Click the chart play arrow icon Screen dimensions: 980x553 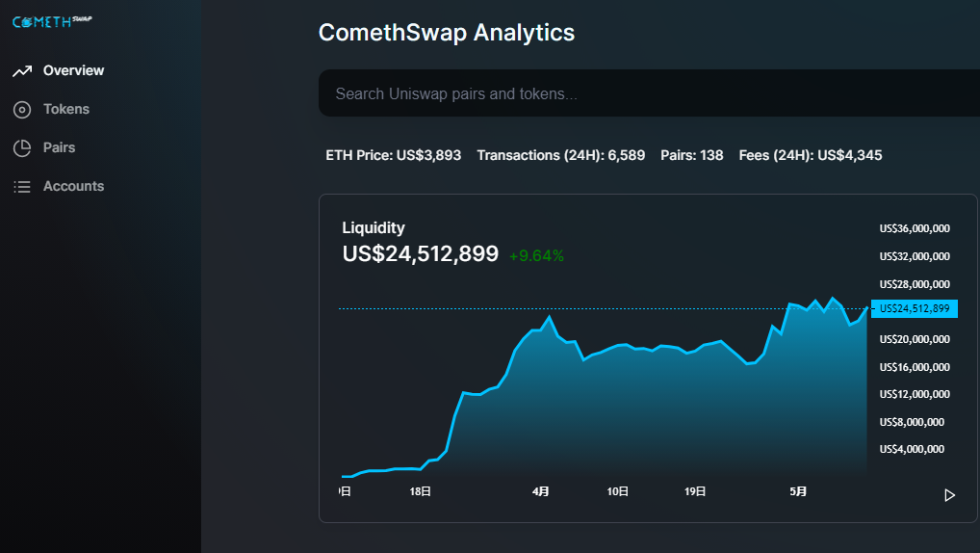[949, 495]
